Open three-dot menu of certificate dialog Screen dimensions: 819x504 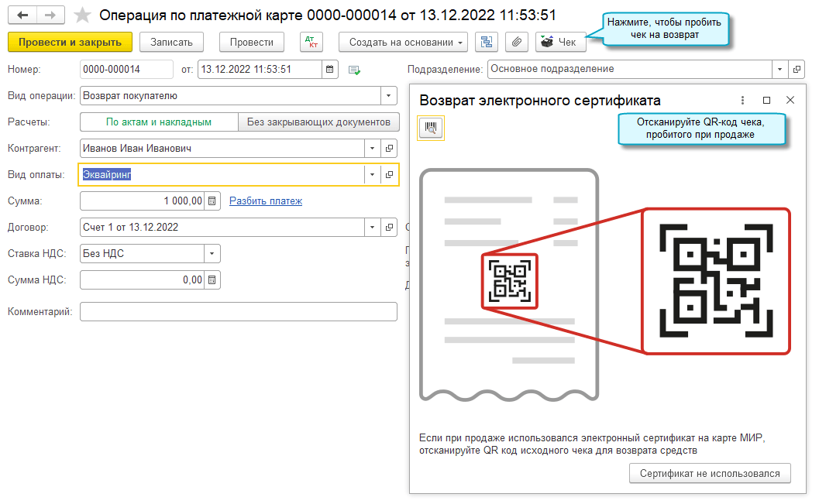tap(742, 100)
